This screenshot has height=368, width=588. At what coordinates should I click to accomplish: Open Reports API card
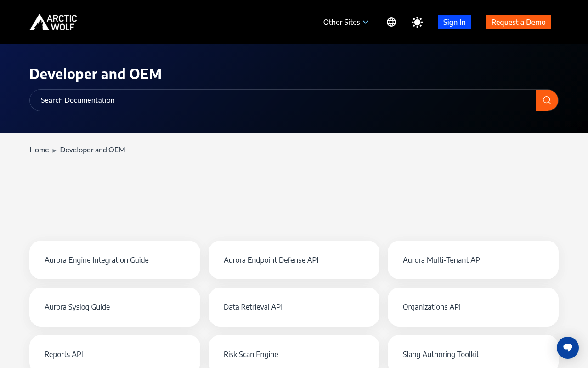pos(115,352)
